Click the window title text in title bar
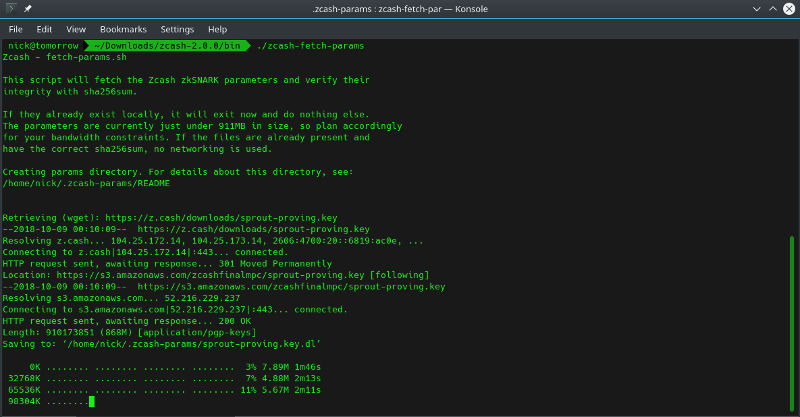 [x=400, y=9]
